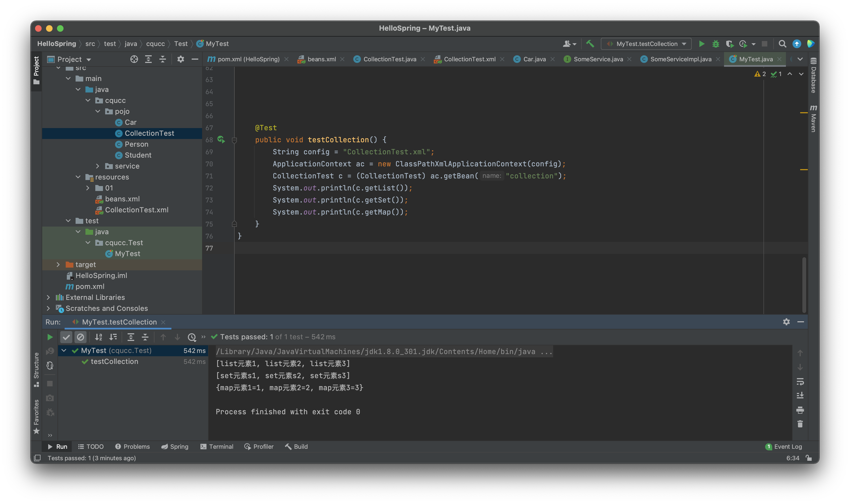Click the run test gutter icon on line 68
The width and height of the screenshot is (850, 504).
click(221, 140)
